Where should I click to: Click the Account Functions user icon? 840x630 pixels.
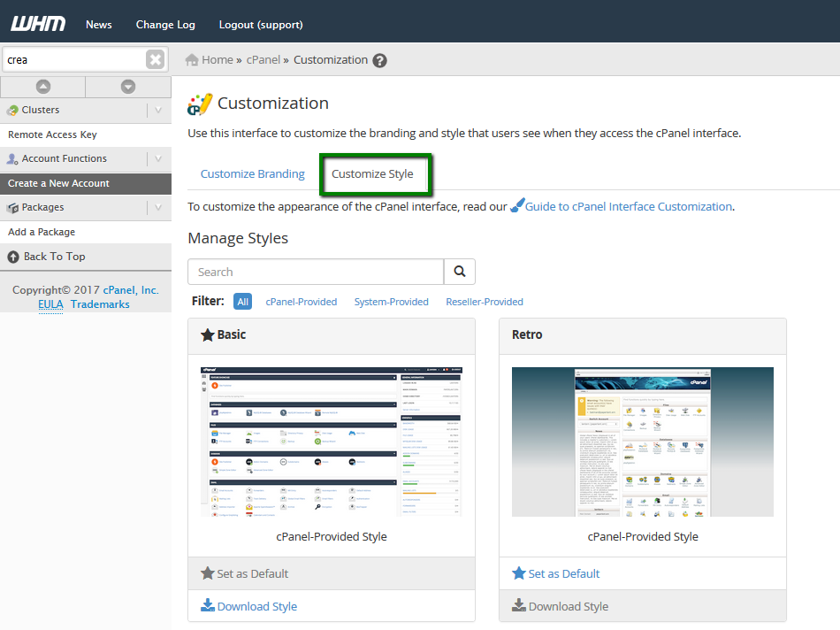click(12, 158)
